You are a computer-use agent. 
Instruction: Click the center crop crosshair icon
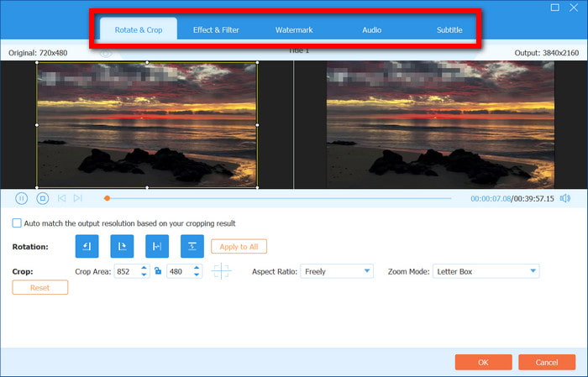click(221, 271)
